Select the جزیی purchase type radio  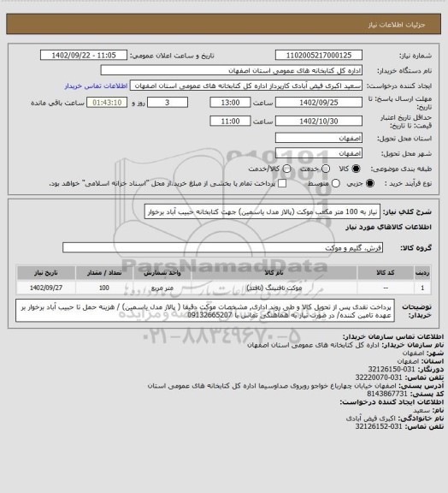pyautogui.click(x=370, y=183)
